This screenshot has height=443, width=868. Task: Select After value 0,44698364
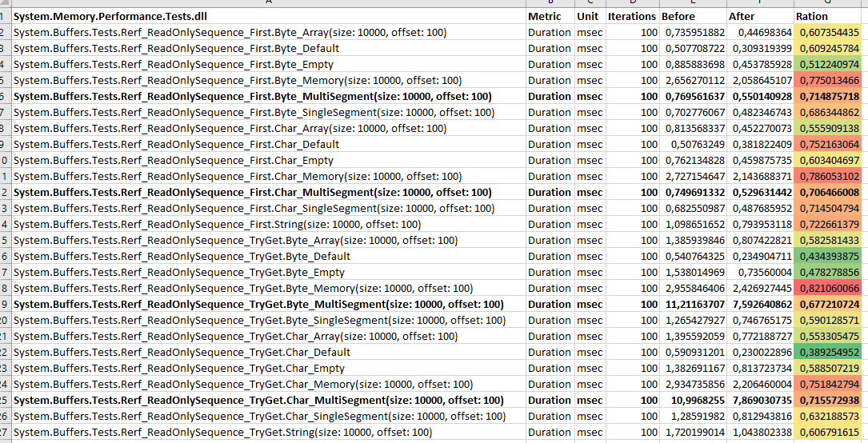[x=761, y=32]
